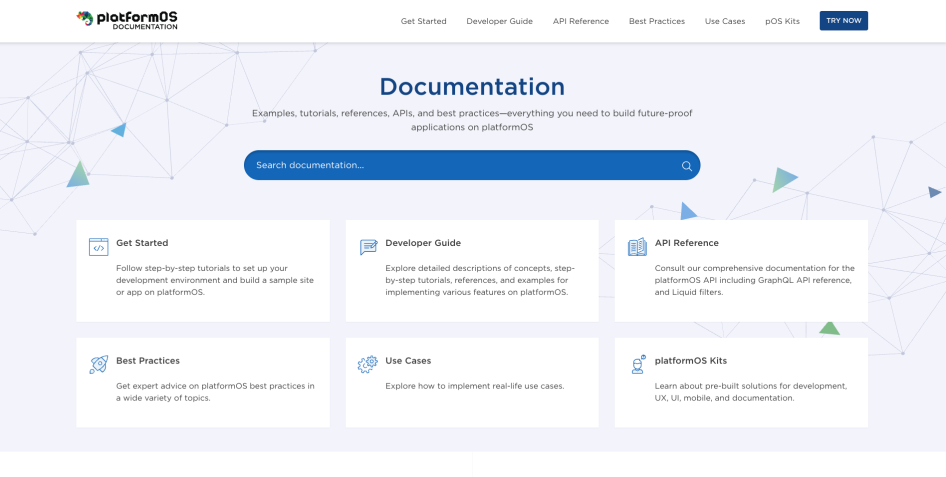
Task: Select Use Cases in the navigation bar
Action: (x=725, y=21)
